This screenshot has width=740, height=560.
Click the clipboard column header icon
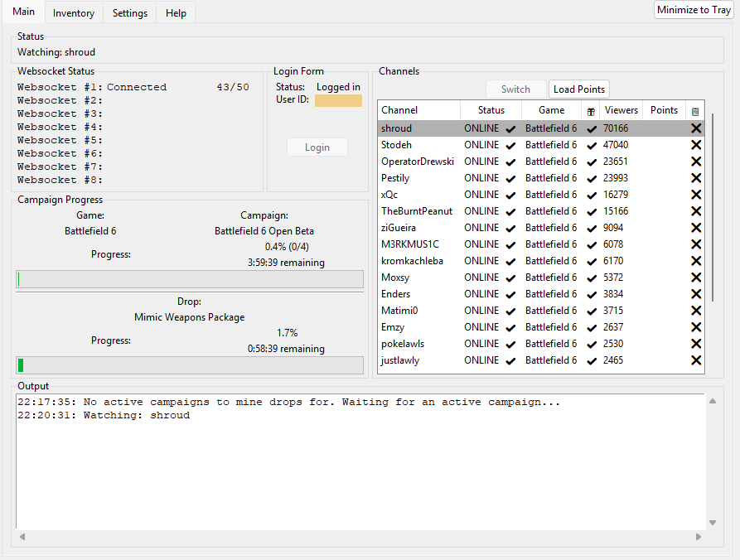(695, 111)
